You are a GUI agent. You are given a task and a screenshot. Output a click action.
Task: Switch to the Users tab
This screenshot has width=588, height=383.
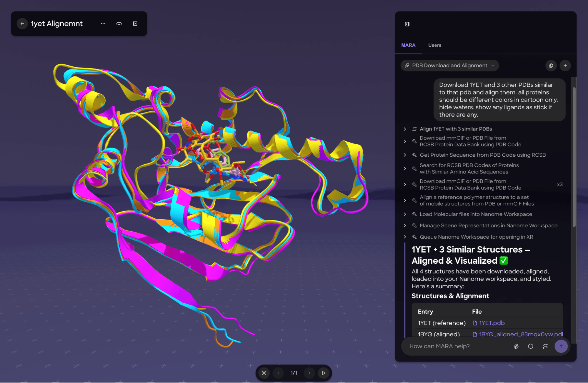point(434,45)
